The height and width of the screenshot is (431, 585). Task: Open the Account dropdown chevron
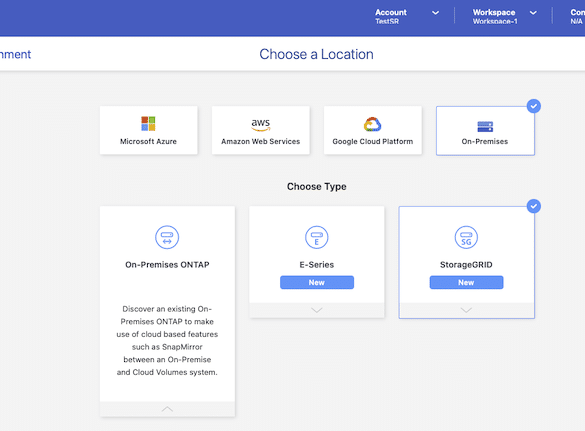point(435,13)
